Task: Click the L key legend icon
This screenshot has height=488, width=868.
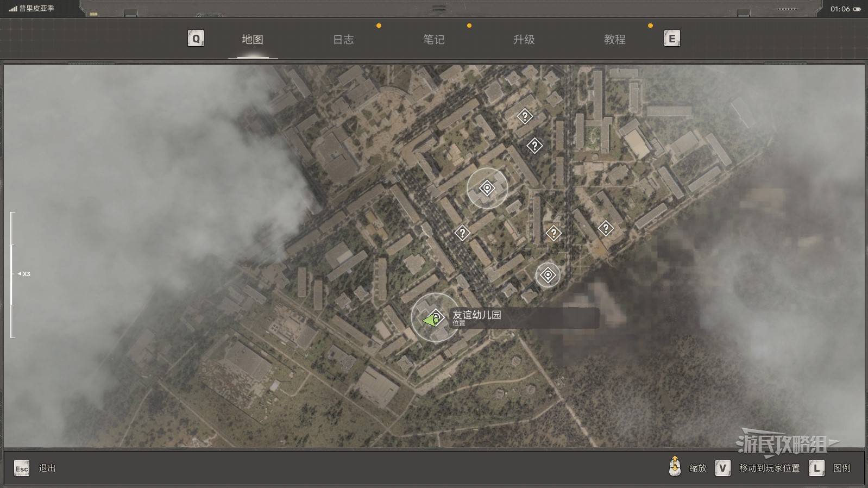Action: (x=816, y=468)
